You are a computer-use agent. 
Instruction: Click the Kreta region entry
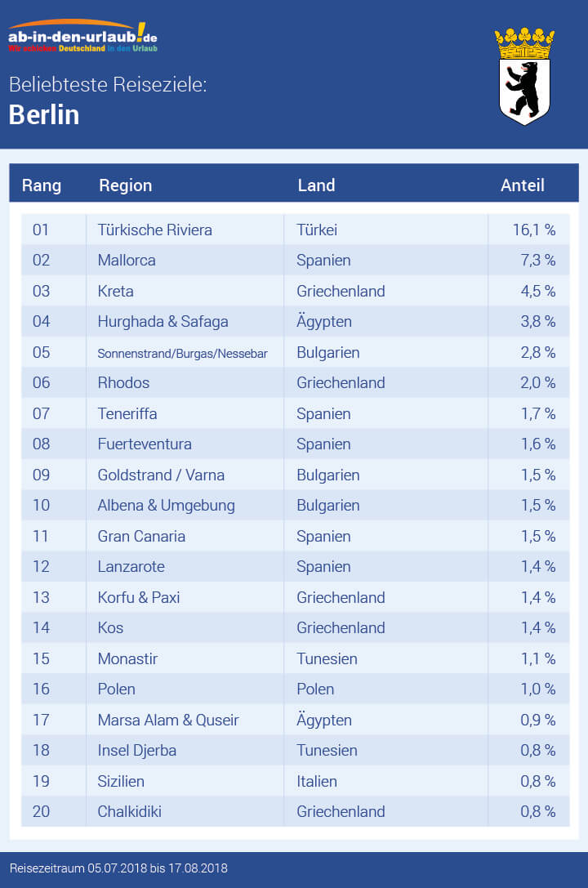click(x=115, y=291)
